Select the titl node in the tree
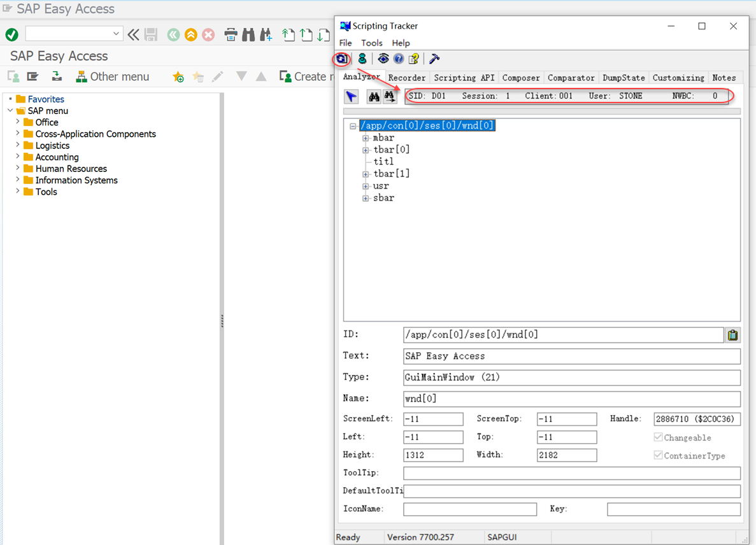The height and width of the screenshot is (545, 756). [x=384, y=162]
